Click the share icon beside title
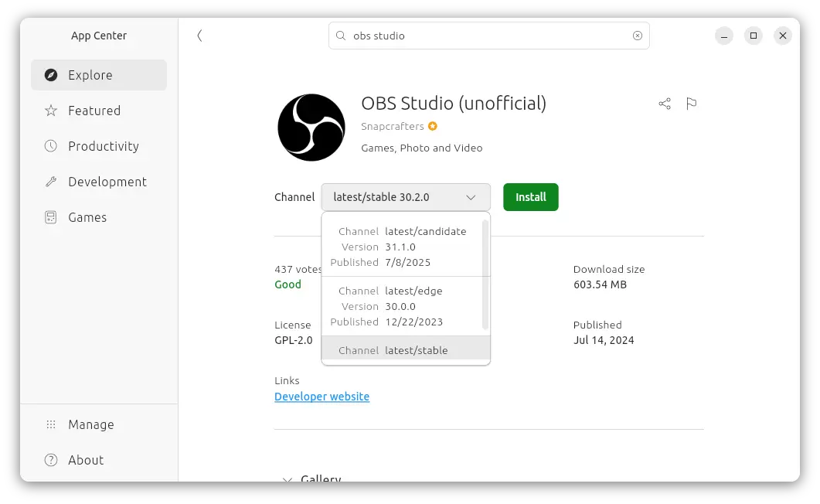820x504 pixels. pos(665,104)
